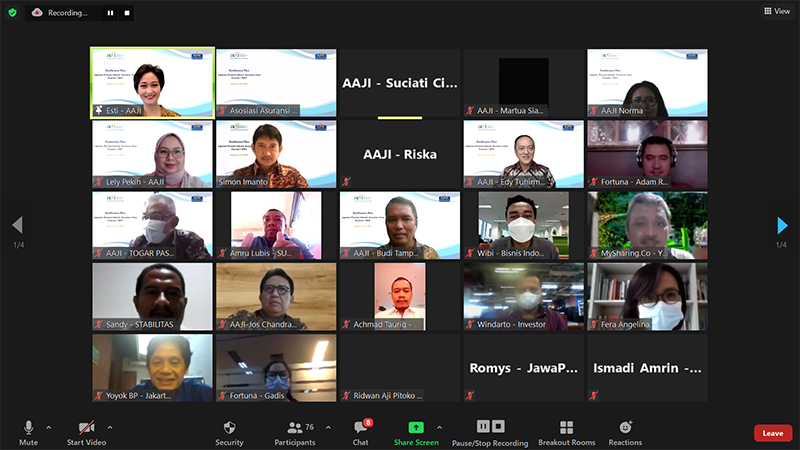Viewport: 800px width, 450px height.
Task: Click the pin icon on Esti - AAJI
Action: tap(99, 110)
